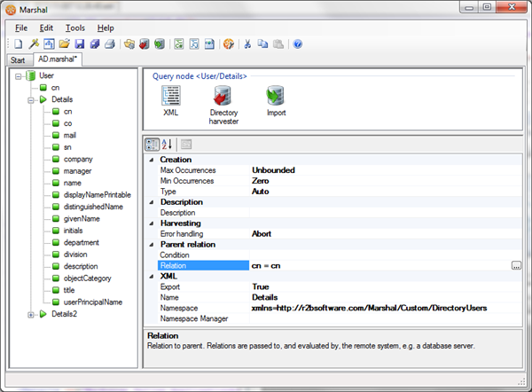Open the Help menu
Viewport: 532px width, 392px height.
point(106,27)
